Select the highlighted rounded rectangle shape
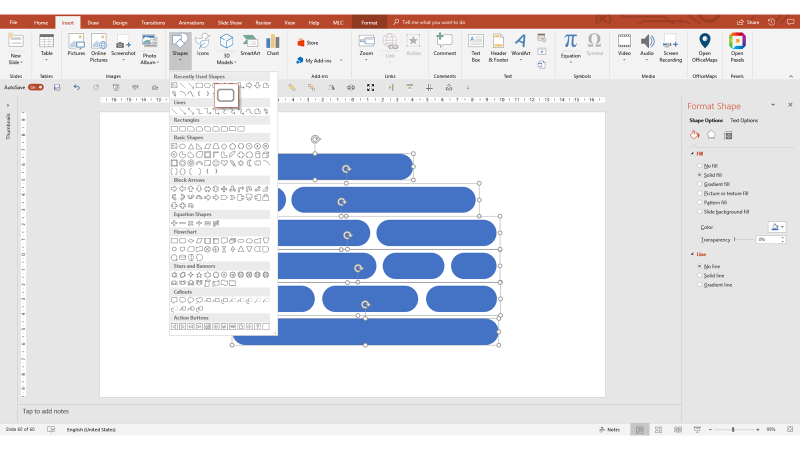Viewport: 800px width, 450px height. [x=226, y=95]
